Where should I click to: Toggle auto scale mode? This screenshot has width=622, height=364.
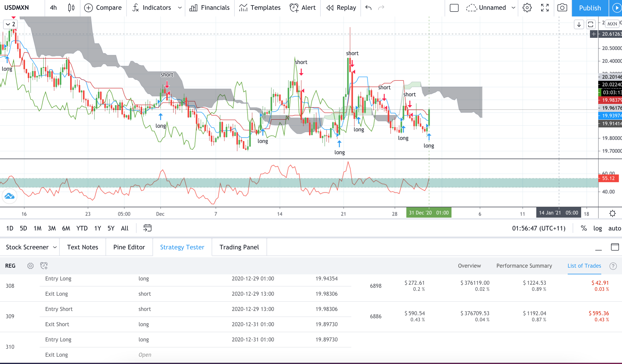614,228
